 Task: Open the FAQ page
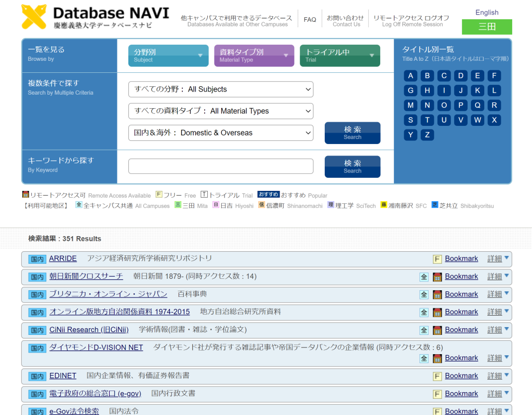click(x=310, y=20)
